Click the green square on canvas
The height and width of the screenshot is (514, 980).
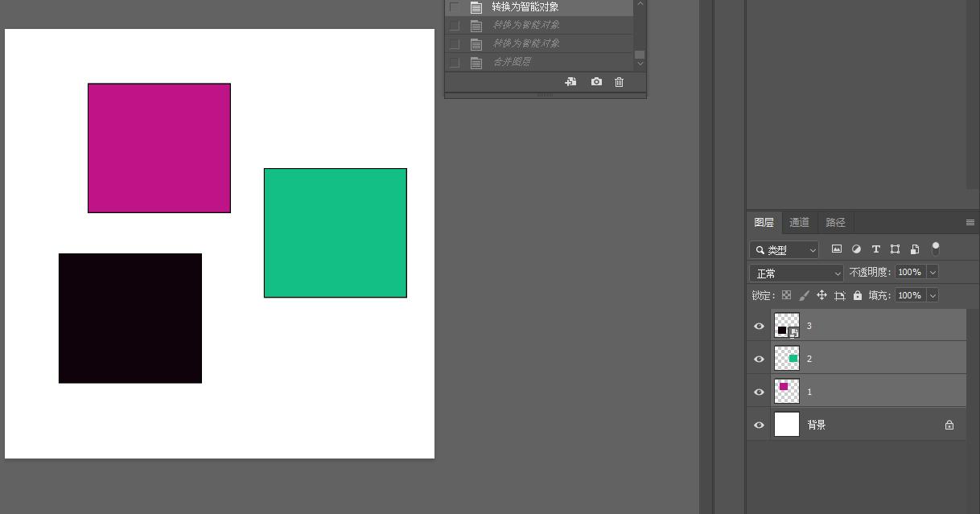(335, 232)
